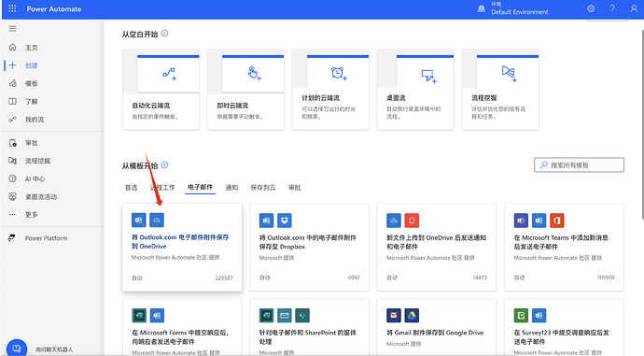Screen dimensions: 644x356
Task: Switch to the 首选 tab
Action: pyautogui.click(x=131, y=188)
